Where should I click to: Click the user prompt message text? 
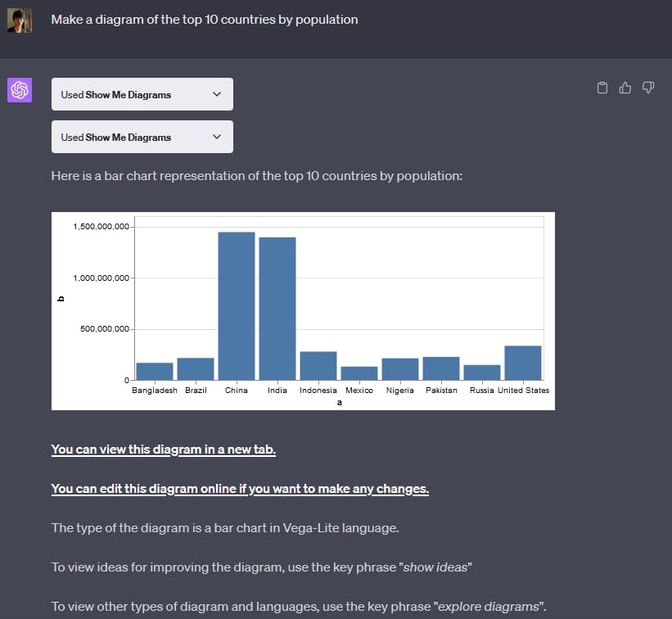tap(204, 20)
